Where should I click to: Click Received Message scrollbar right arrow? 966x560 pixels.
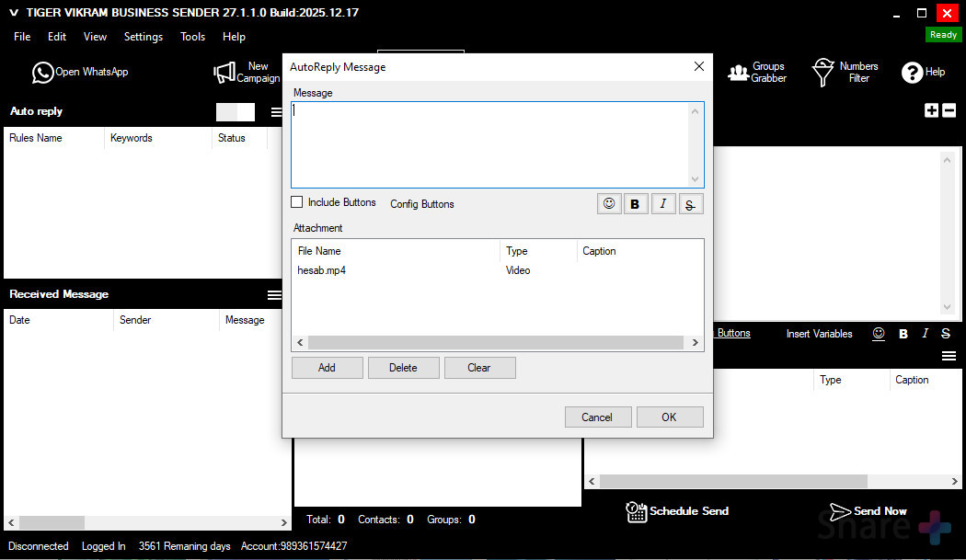[284, 522]
